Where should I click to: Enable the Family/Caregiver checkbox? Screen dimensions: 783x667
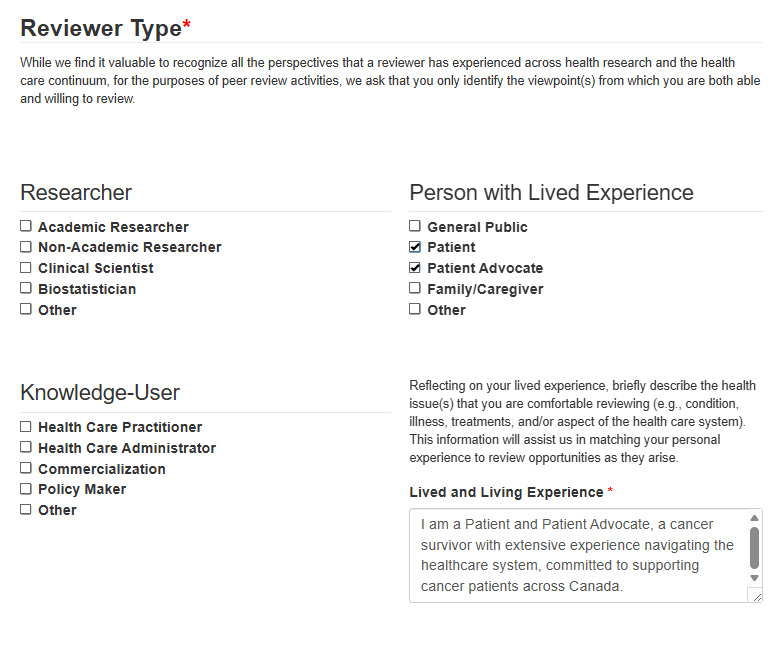click(x=415, y=289)
